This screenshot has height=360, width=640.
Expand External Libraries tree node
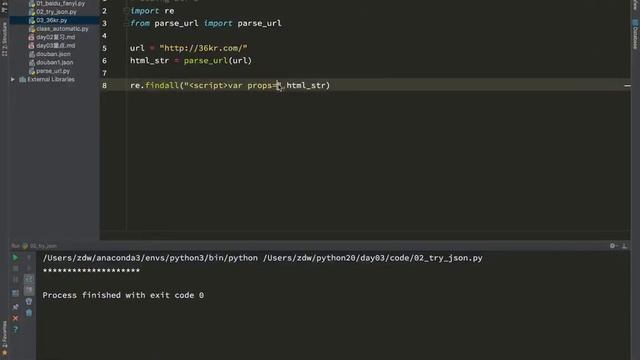click(x=13, y=80)
